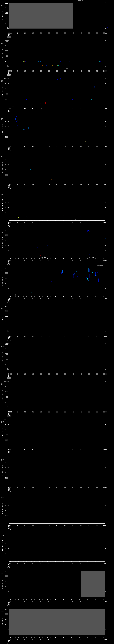
Task: Select the gray masked area in panel 17
Action: [57, 621]
